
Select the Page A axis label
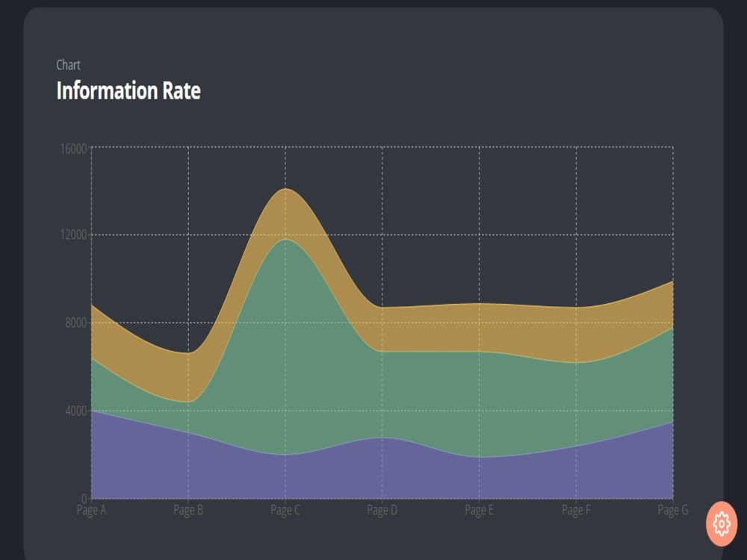click(x=91, y=510)
